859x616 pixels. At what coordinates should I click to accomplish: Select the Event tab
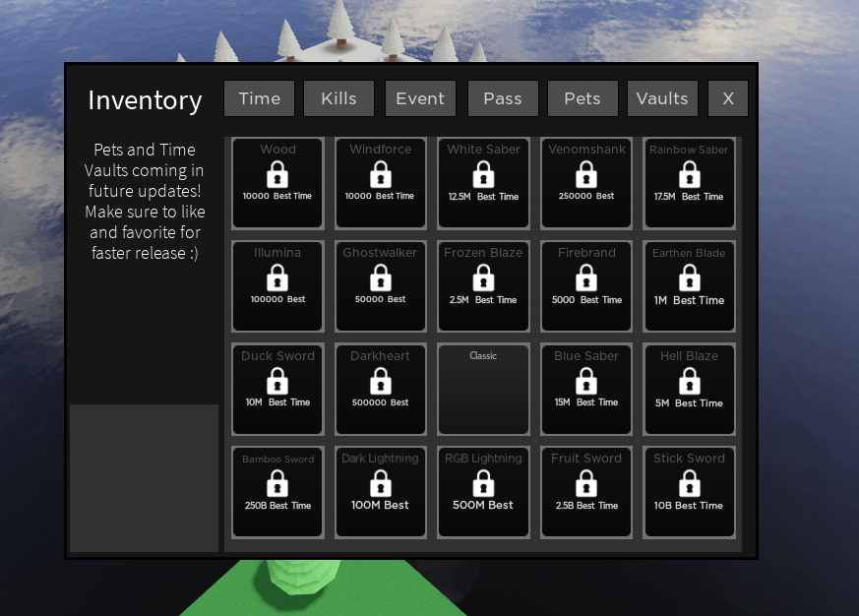[x=420, y=98]
